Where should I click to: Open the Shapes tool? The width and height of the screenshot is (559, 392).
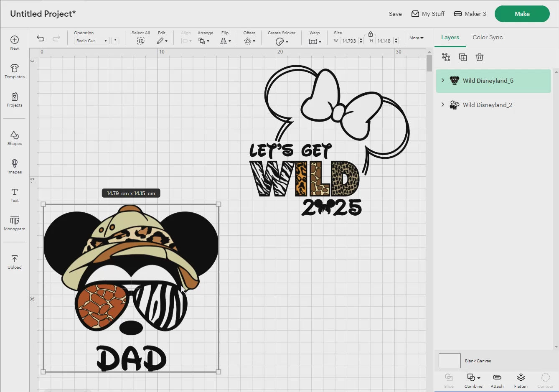(15, 138)
